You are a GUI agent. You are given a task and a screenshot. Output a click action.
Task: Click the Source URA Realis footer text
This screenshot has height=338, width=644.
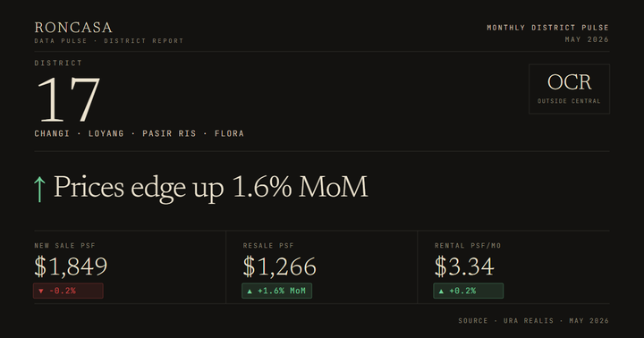[533, 321]
